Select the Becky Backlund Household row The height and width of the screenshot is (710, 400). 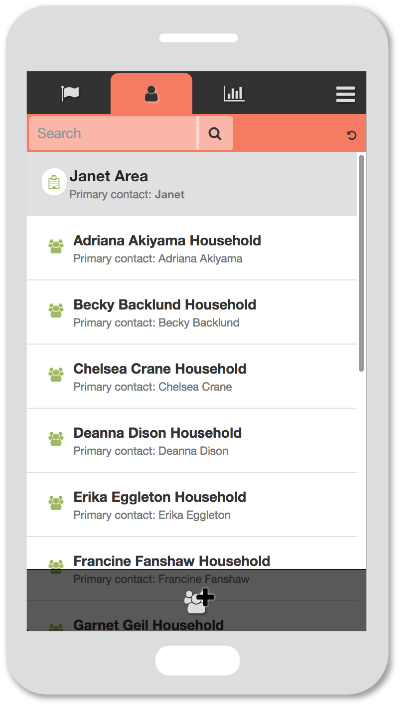(192, 312)
